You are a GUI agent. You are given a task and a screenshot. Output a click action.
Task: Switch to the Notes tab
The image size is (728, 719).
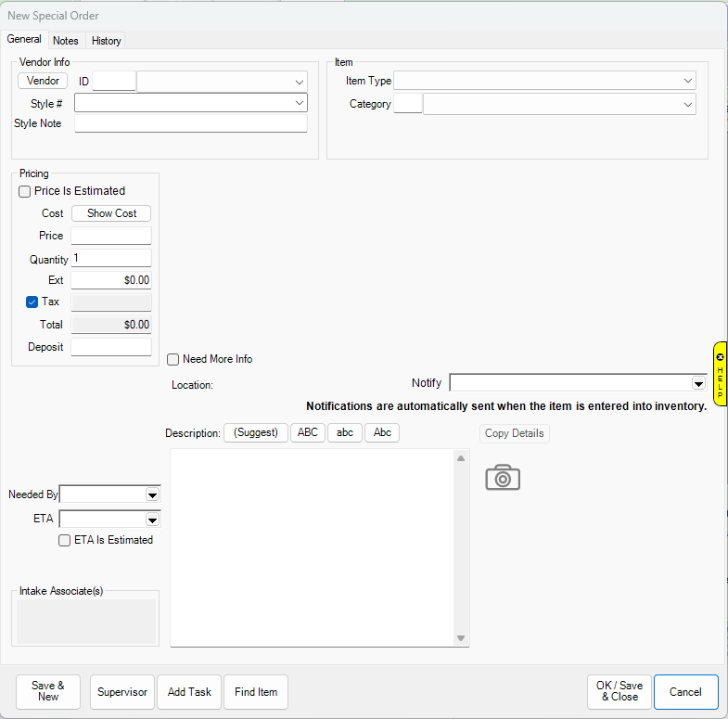coord(66,41)
